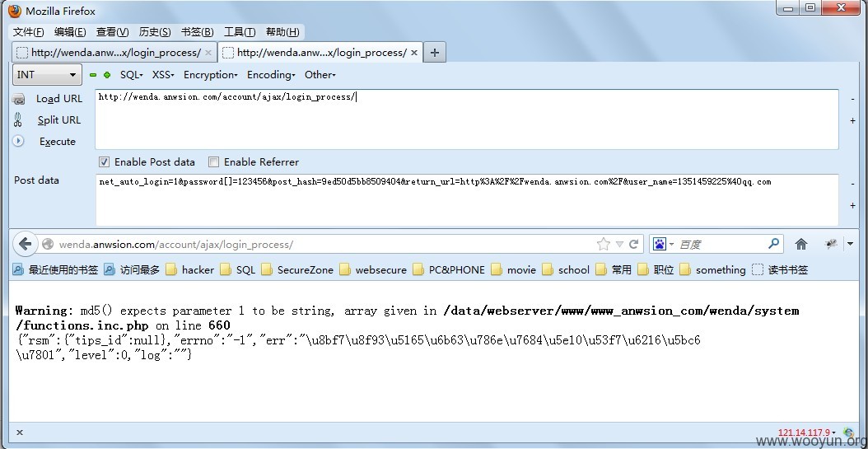Open the INT type dropdown
The width and height of the screenshot is (868, 449).
click(47, 75)
